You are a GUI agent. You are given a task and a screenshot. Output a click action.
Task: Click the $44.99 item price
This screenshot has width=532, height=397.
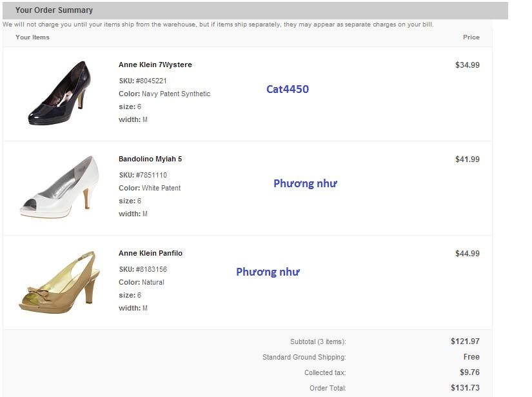[x=468, y=253]
